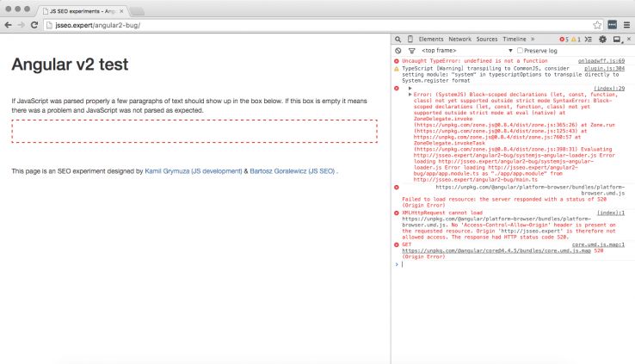Open the Kamil Grymuza (JS development) link
635x364 pixels.
coord(194,171)
